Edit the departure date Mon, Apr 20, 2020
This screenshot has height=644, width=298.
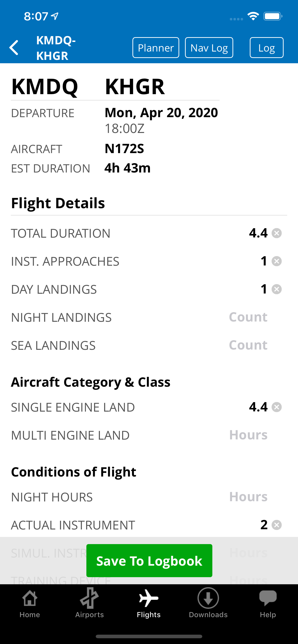pos(161,113)
